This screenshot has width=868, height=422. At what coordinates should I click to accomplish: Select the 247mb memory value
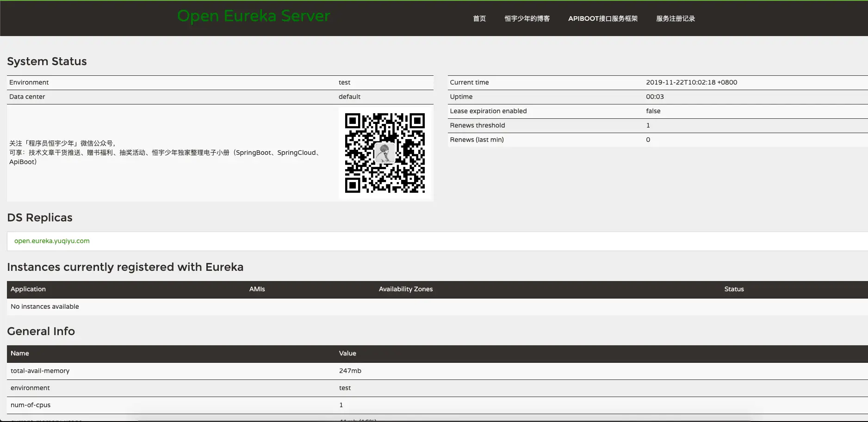point(350,371)
